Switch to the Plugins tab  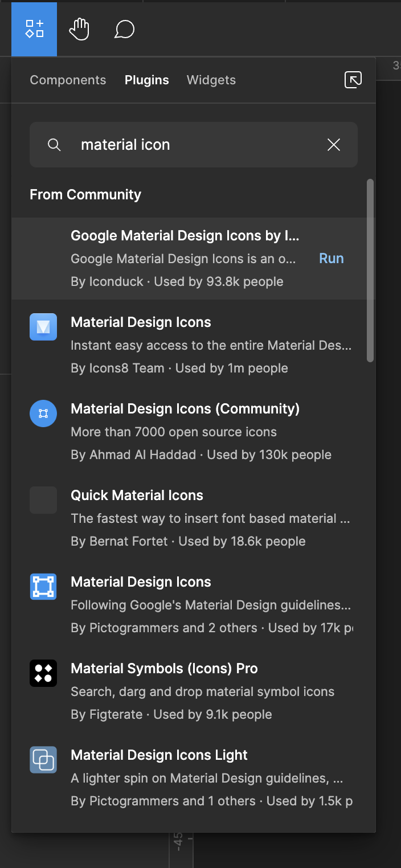147,80
